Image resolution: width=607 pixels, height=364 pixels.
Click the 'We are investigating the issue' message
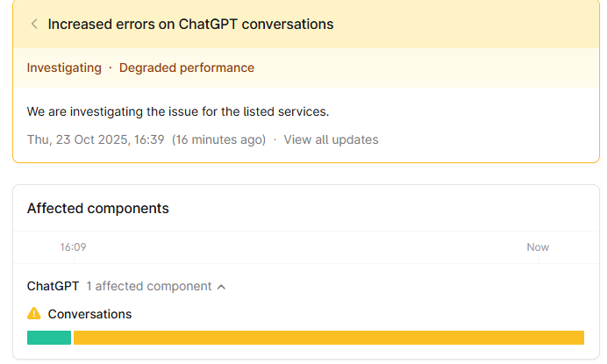[x=178, y=111]
